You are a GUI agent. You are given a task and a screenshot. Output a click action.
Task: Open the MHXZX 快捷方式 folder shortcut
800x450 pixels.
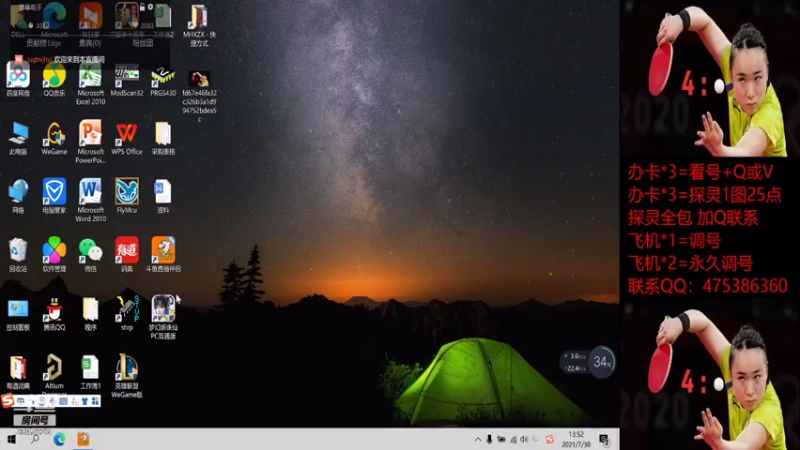pos(199,26)
